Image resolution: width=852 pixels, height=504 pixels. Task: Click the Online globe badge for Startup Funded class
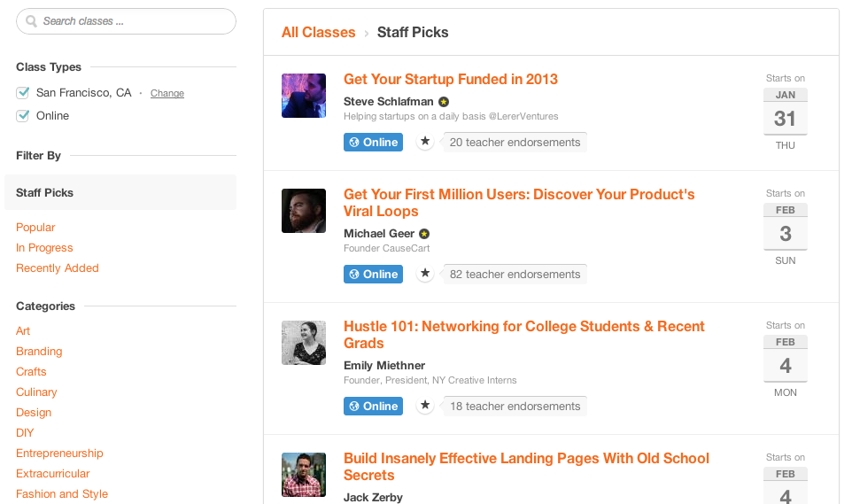click(x=373, y=142)
